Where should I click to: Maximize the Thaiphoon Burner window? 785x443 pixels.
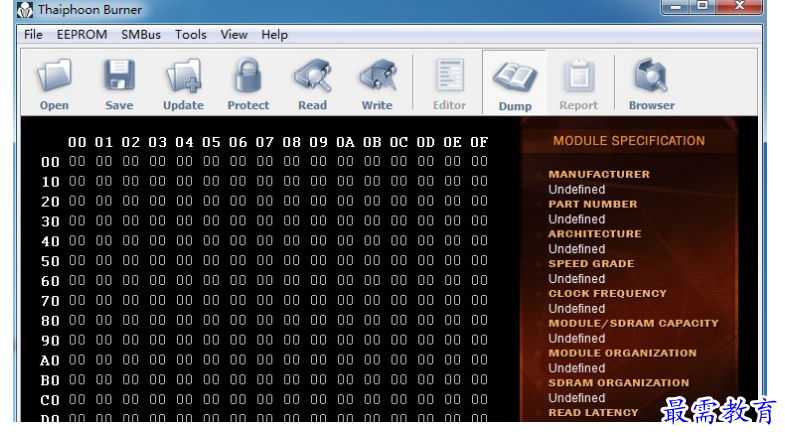702,7
